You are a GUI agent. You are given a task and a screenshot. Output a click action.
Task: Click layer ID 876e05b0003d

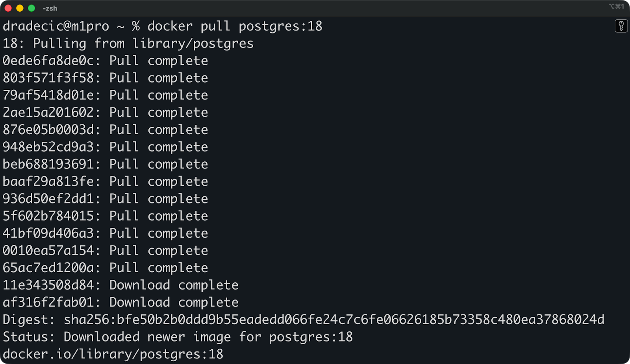click(48, 130)
